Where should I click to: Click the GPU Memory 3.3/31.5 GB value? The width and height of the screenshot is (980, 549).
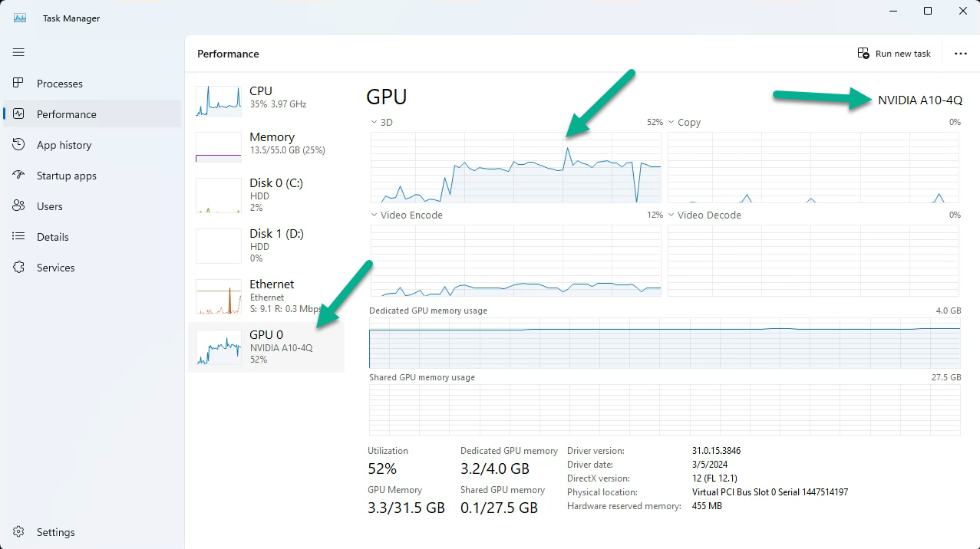[406, 508]
